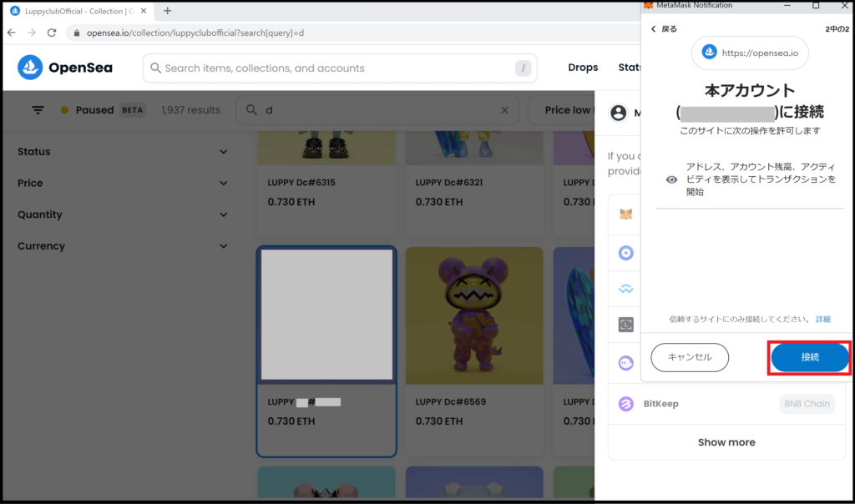The width and height of the screenshot is (855, 504).
Task: Click the 0.730 ETH price under Dc#6315
Action: click(291, 202)
